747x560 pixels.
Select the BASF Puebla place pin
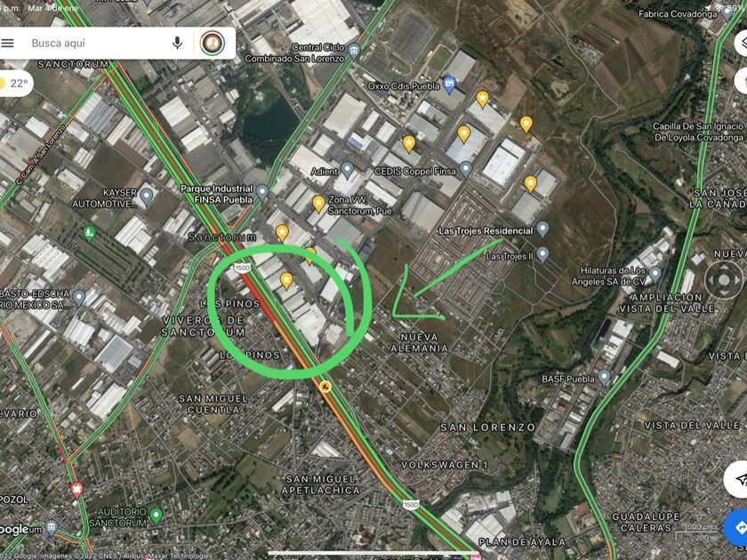pyautogui.click(x=604, y=378)
